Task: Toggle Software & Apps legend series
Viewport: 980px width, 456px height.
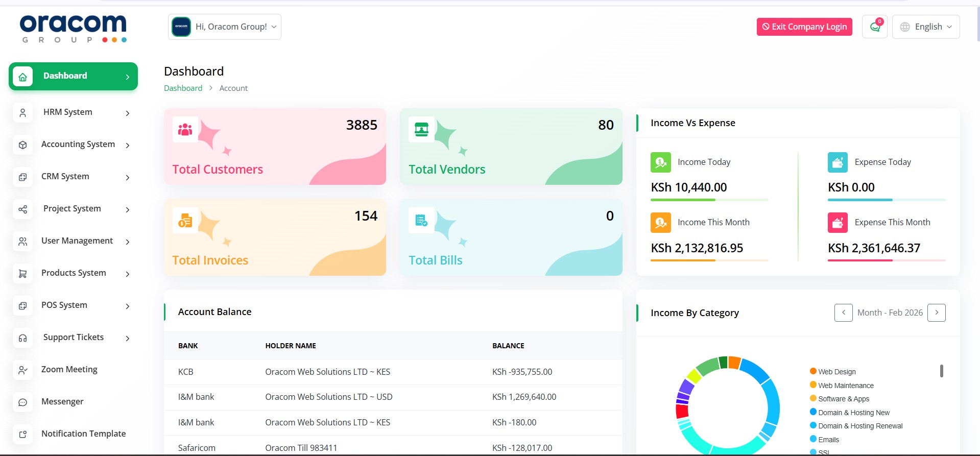Action: tap(843, 399)
